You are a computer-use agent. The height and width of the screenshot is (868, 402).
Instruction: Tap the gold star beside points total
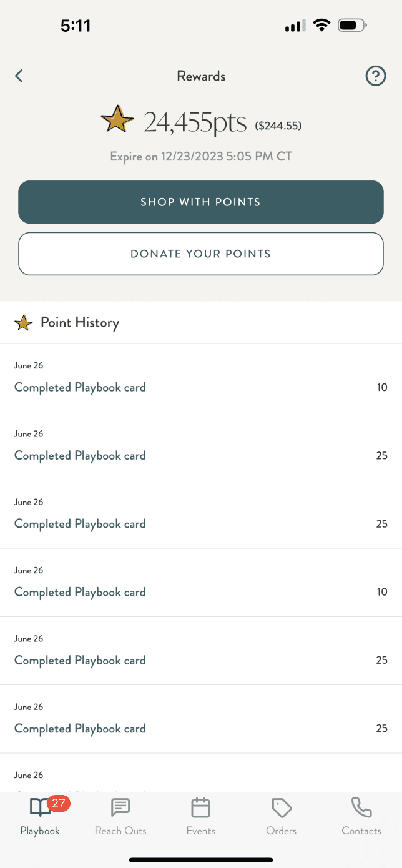point(117,120)
